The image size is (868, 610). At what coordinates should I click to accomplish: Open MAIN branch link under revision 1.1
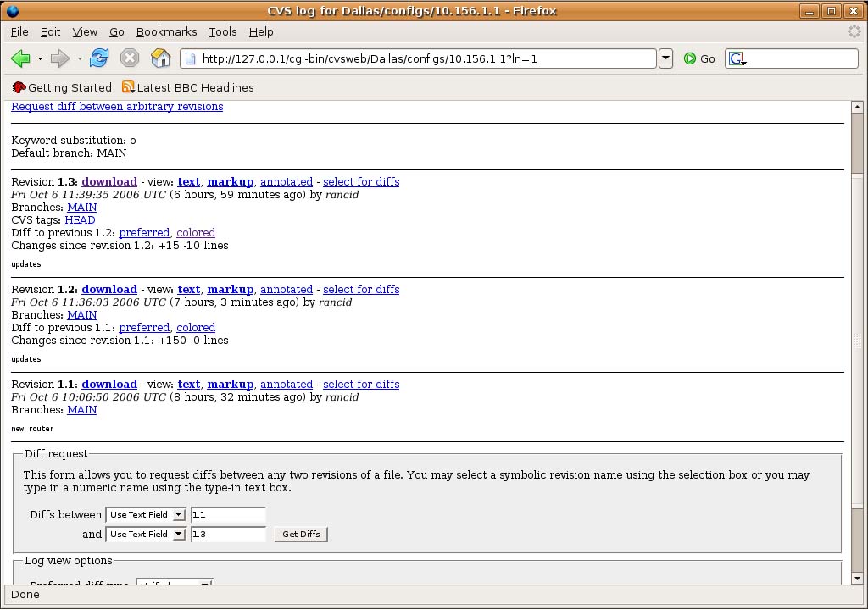tap(82, 409)
